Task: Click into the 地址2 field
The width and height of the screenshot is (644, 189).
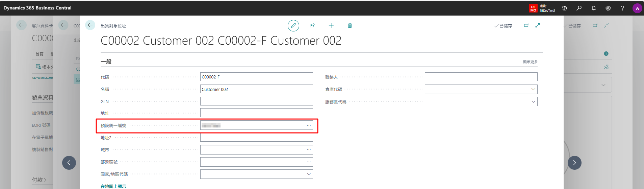Action: click(256, 138)
